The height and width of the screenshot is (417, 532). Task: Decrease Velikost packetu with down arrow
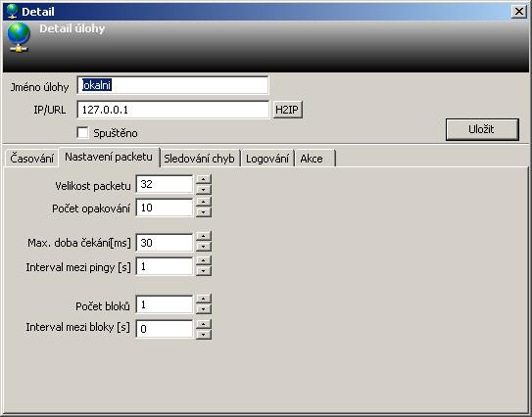pos(204,190)
